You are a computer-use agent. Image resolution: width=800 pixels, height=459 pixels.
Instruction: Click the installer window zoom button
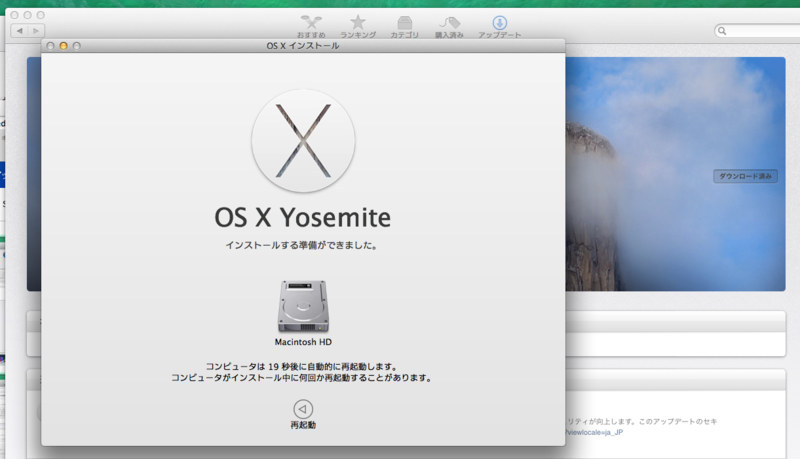click(x=77, y=46)
